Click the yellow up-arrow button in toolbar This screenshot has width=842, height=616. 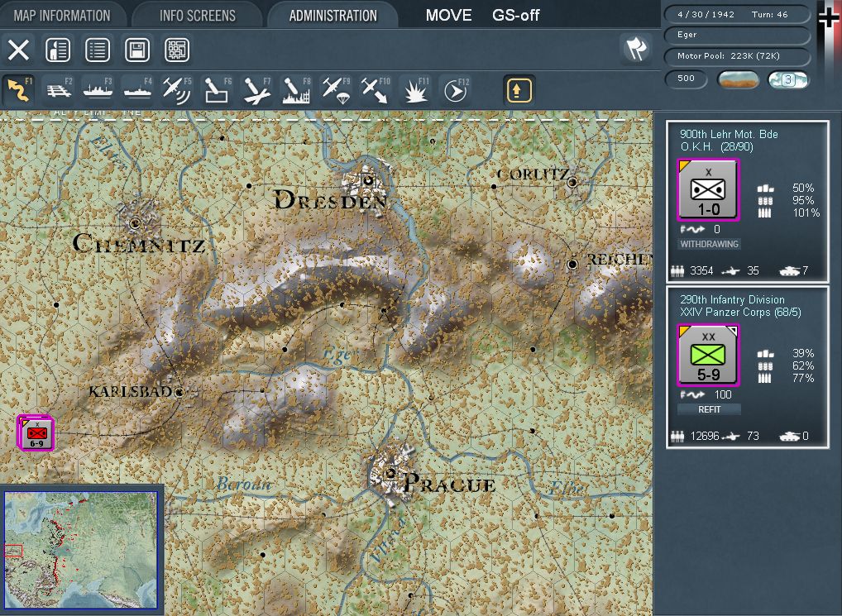519,89
